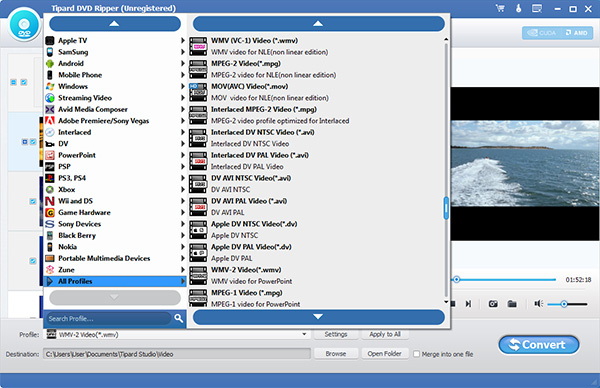Image resolution: width=600 pixels, height=388 pixels.
Task: Click the shopping cart purchase icon
Action: click(x=500, y=8)
